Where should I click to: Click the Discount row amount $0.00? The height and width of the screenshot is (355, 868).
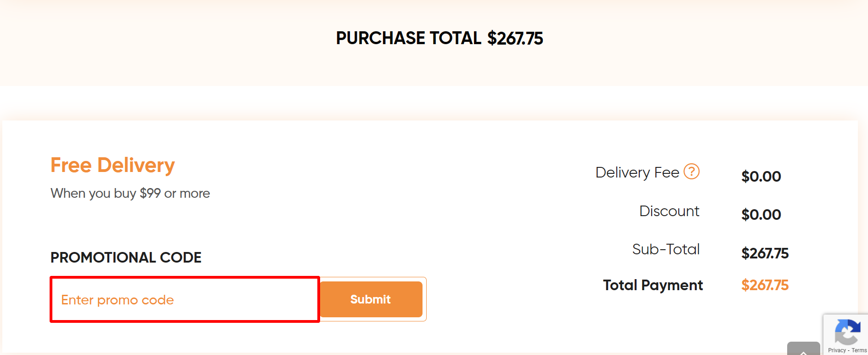click(761, 214)
